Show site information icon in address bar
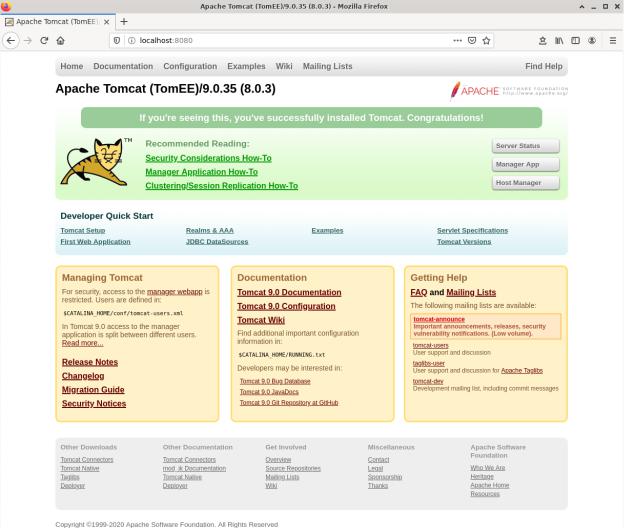This screenshot has height=528, width=624. pyautogui.click(x=131, y=41)
